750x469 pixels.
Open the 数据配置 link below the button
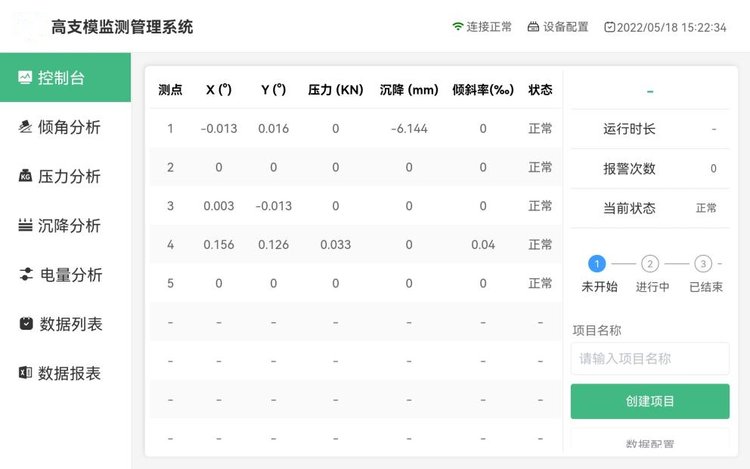[x=650, y=444]
